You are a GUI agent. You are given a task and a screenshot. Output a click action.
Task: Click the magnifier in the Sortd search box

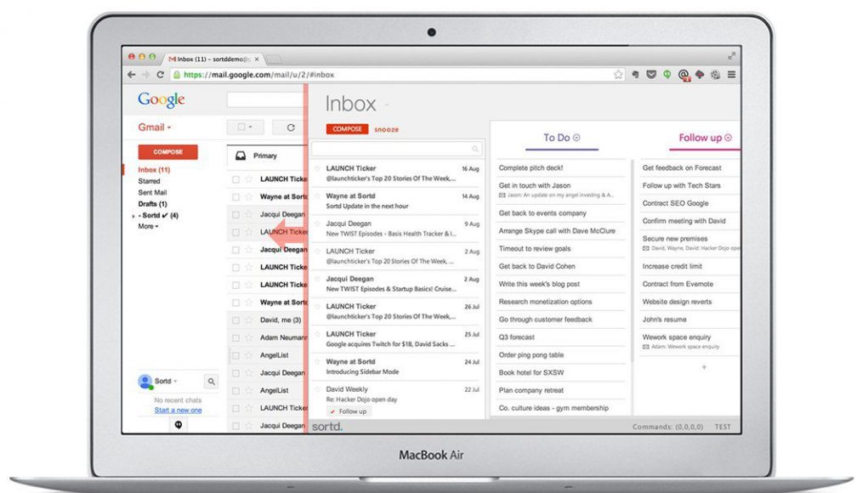coord(475,149)
